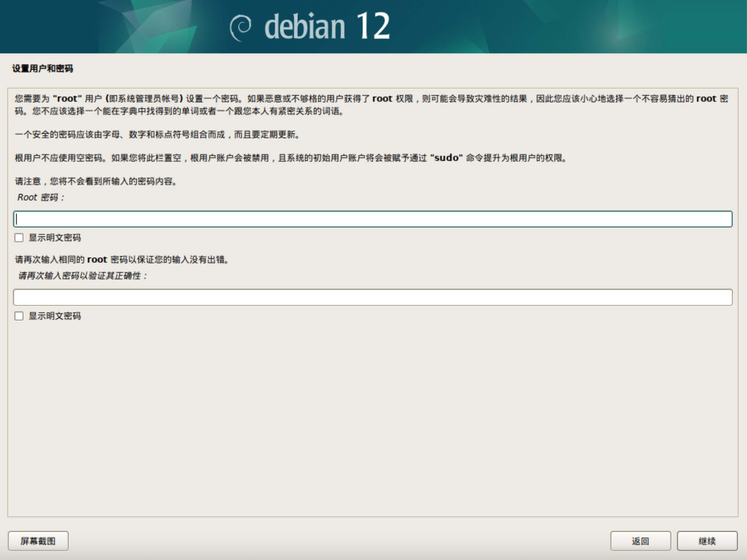Enable 显示明文密码 checkbox under Root password
747x560 pixels.
(19, 238)
